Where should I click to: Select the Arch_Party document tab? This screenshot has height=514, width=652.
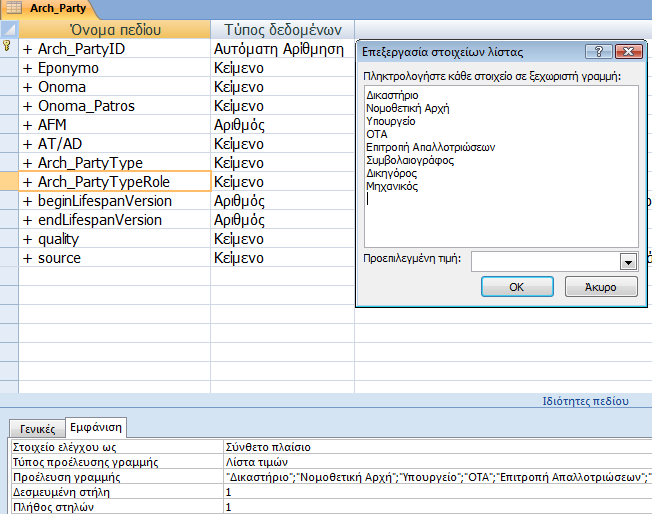(49, 9)
